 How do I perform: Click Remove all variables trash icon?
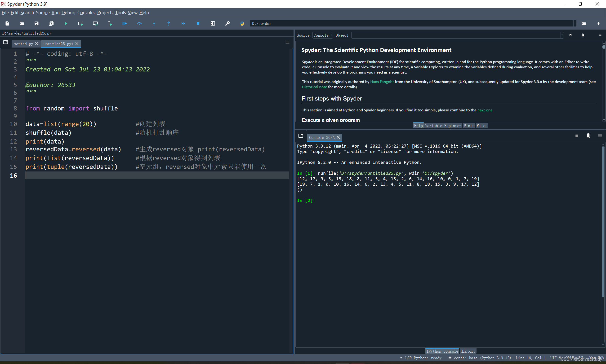pos(588,136)
